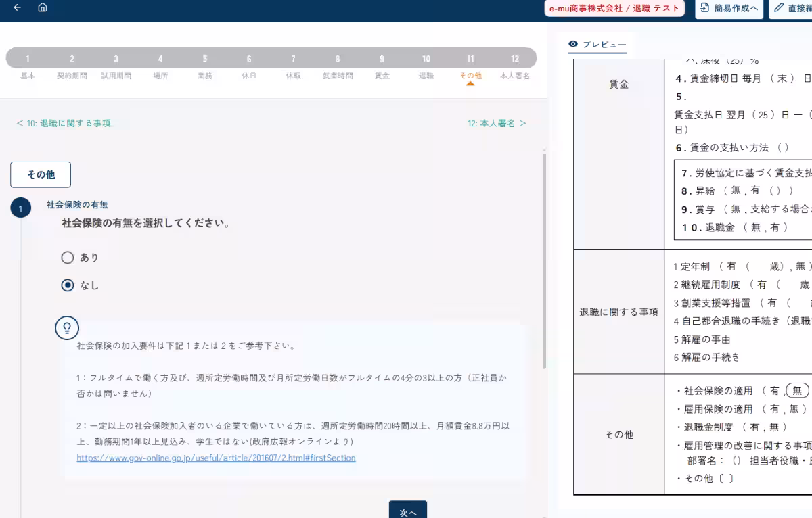Click 6. 賃金の支払い方法 line
Image resolution: width=812 pixels, height=518 pixels.
click(732, 147)
